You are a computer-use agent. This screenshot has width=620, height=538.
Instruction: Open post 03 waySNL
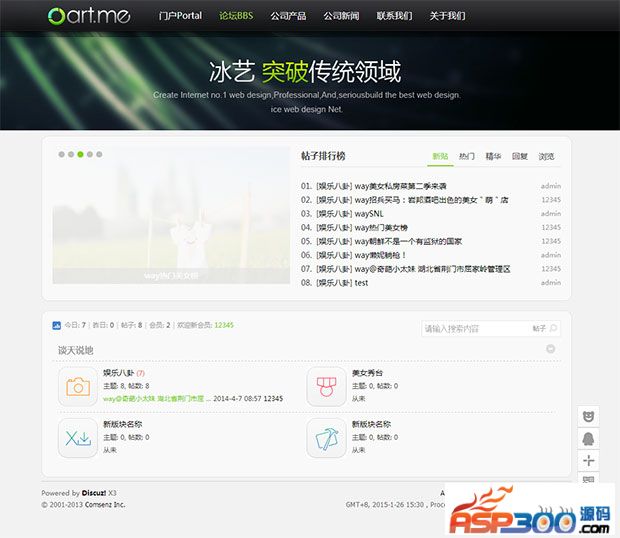point(369,213)
